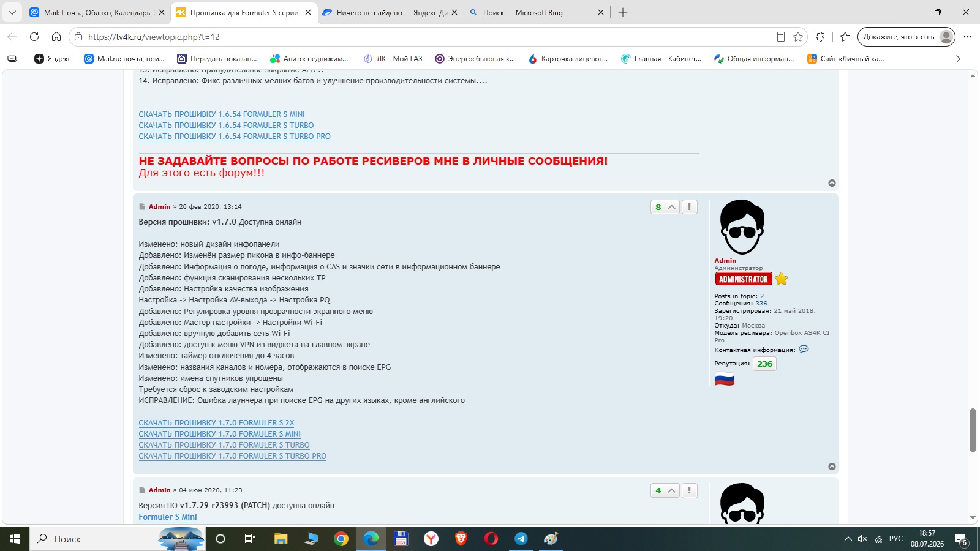Close the Прошивка для Formuler tab
The width and height of the screenshot is (980, 551).
click(308, 12)
